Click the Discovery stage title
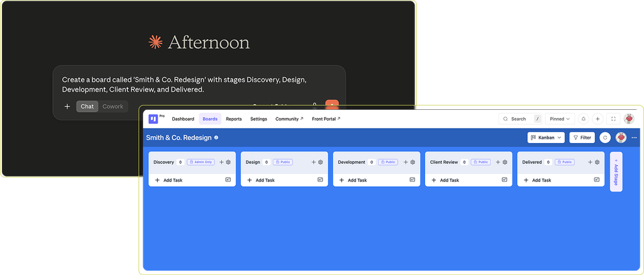Image resolution: width=644 pixels, height=275 pixels. click(164, 162)
